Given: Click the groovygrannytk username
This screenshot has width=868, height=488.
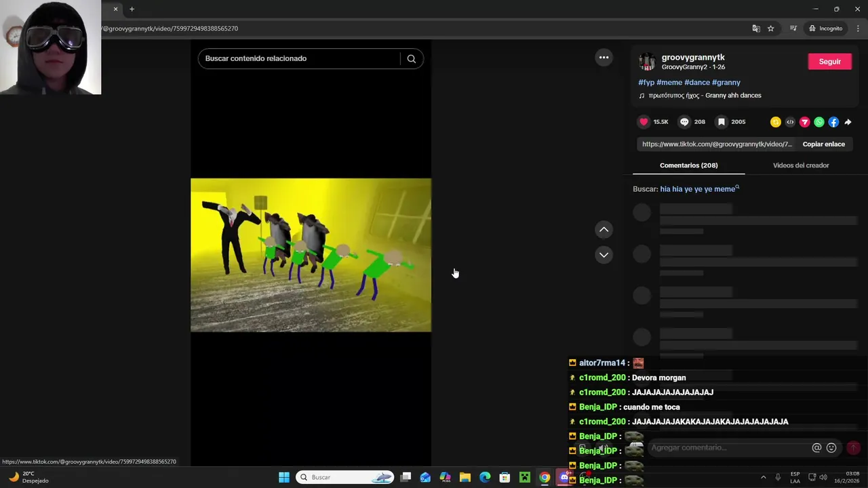Looking at the screenshot, I should (693, 58).
